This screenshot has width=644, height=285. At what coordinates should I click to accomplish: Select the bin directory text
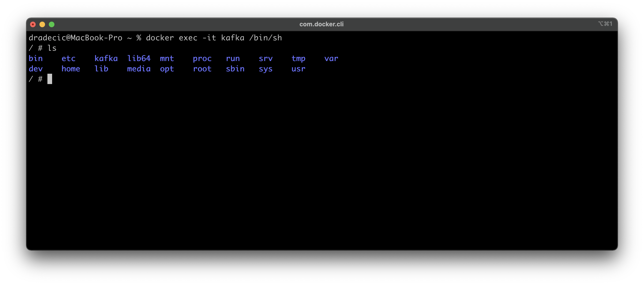(x=36, y=58)
